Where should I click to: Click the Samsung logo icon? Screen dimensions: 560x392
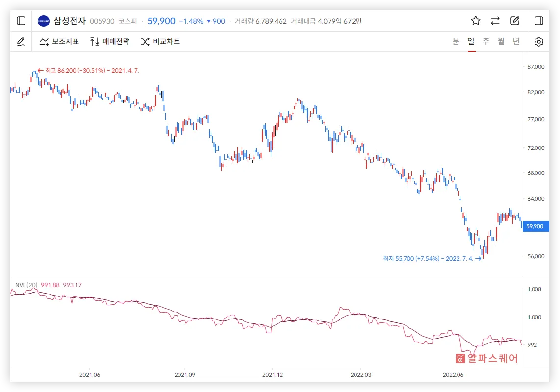44,21
